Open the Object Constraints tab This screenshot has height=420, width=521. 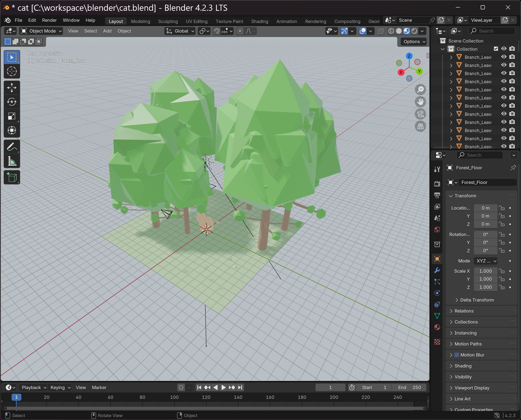[437, 304]
